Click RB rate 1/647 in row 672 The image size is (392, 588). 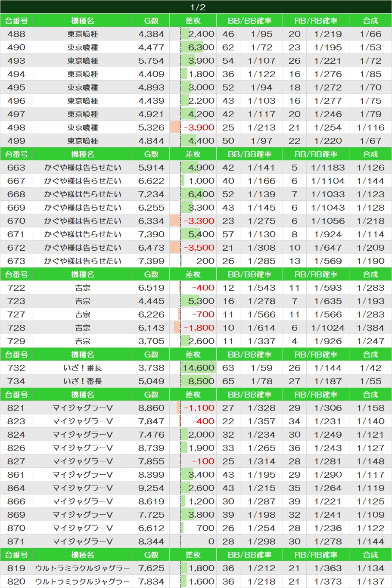point(328,248)
